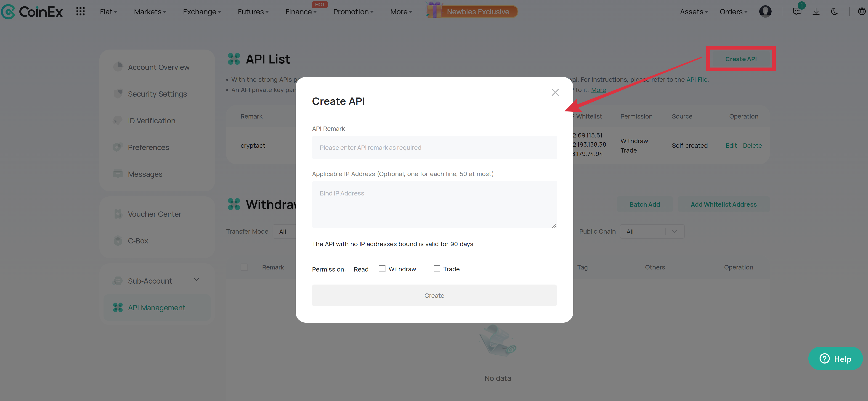
Task: Click the download app icon
Action: 816,12
